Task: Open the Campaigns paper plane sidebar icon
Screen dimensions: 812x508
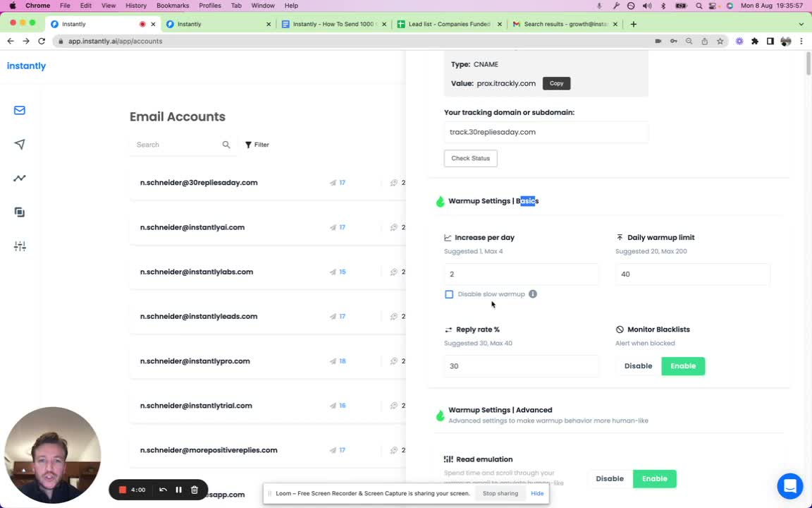Action: pyautogui.click(x=20, y=144)
